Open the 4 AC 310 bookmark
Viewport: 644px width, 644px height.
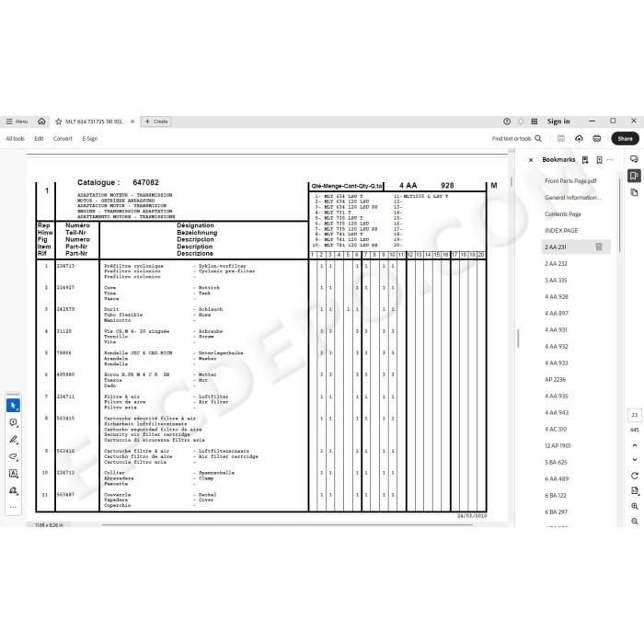[556, 430]
